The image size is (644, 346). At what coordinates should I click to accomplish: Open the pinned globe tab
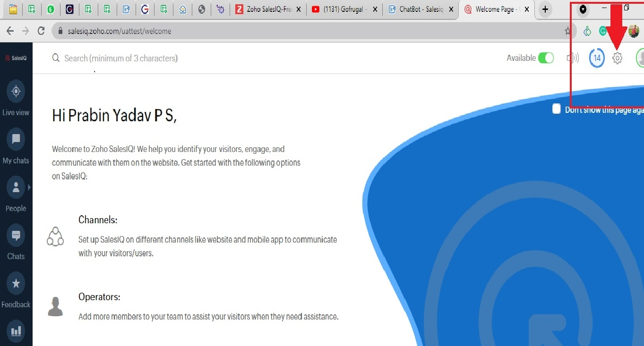pyautogui.click(x=202, y=9)
